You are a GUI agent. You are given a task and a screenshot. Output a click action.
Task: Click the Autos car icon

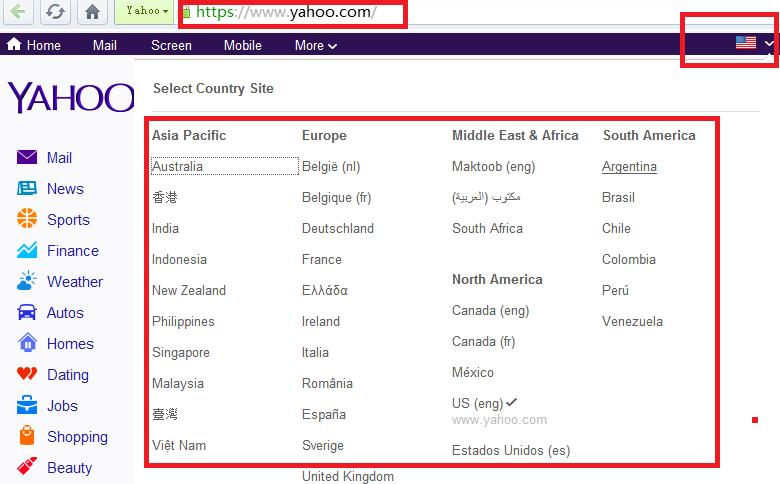click(27, 312)
